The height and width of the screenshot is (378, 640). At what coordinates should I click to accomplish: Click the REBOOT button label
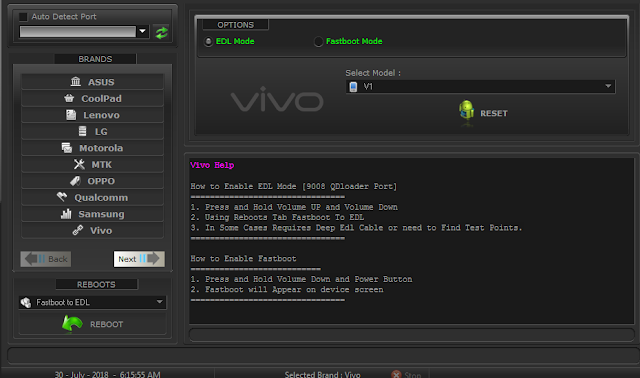point(107,324)
